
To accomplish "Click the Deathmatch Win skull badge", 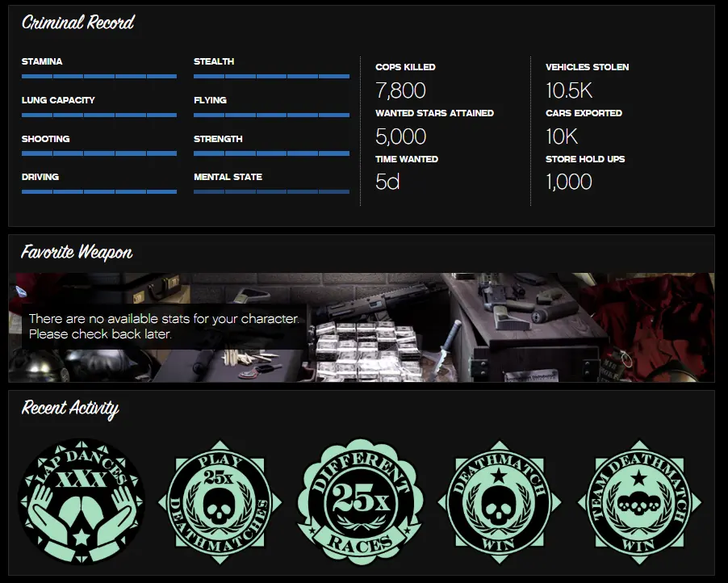I will (x=500, y=501).
